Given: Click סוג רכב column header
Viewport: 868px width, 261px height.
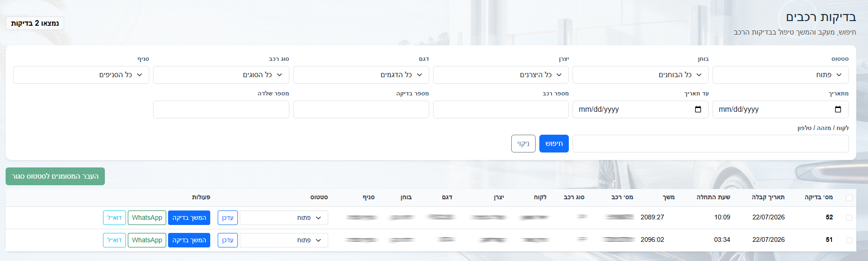Looking at the screenshot, I should coord(574,197).
